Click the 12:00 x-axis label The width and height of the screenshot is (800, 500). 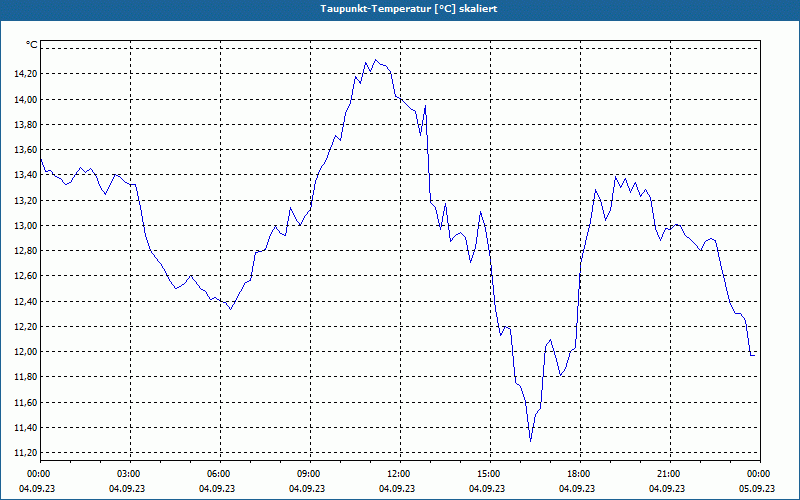(x=399, y=474)
